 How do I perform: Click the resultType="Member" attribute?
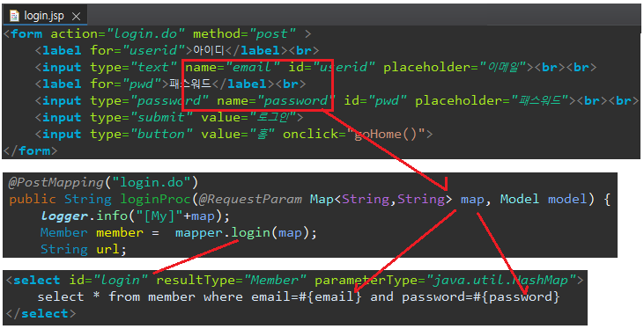(231, 281)
